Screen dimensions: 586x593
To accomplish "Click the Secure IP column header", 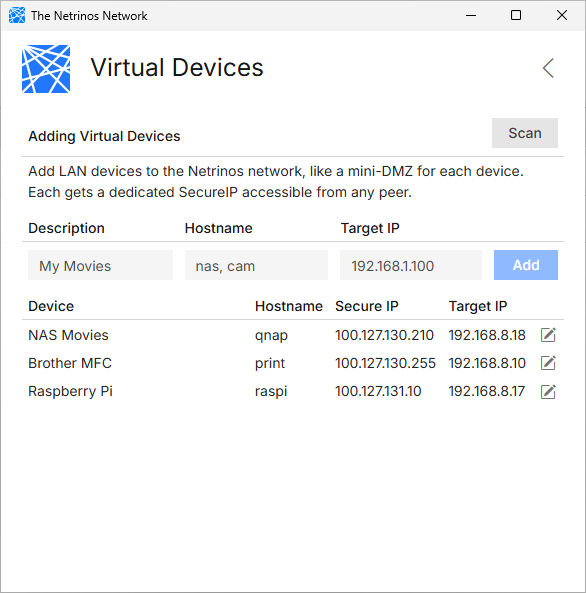I will [367, 306].
